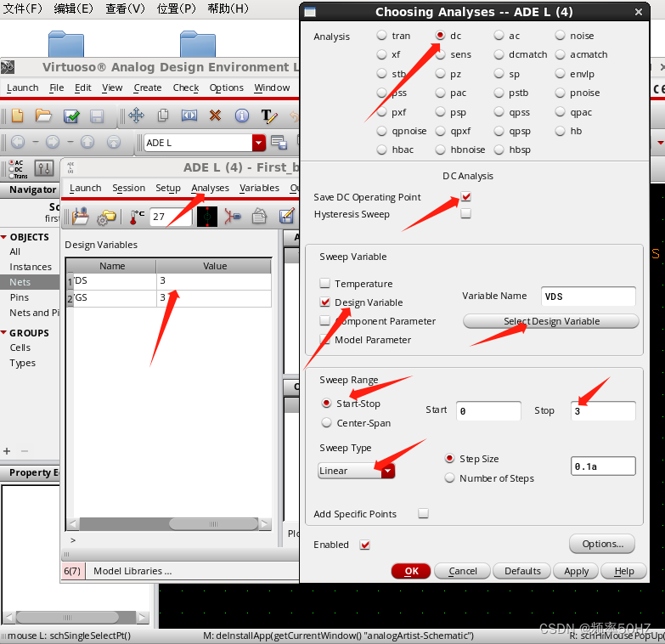Click the red variable-copy icon in ADE toolbar
The height and width of the screenshot is (644, 665).
click(233, 217)
